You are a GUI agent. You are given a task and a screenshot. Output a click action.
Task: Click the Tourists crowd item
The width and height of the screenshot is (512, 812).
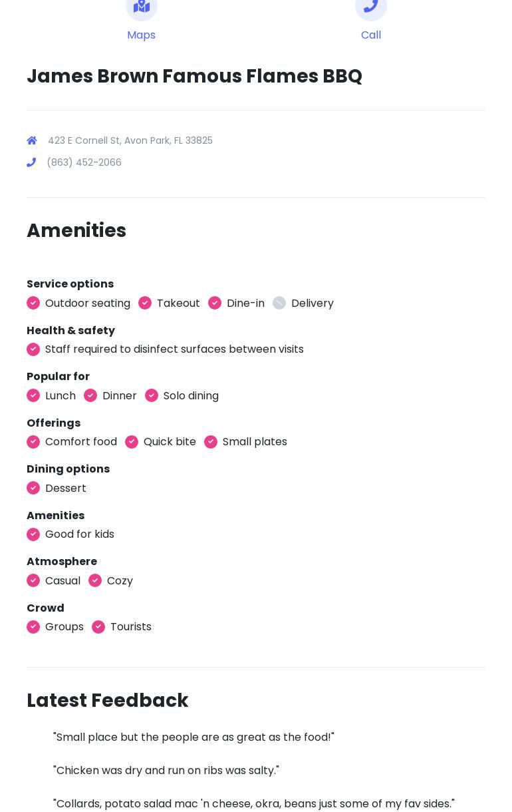pyautogui.click(x=130, y=627)
